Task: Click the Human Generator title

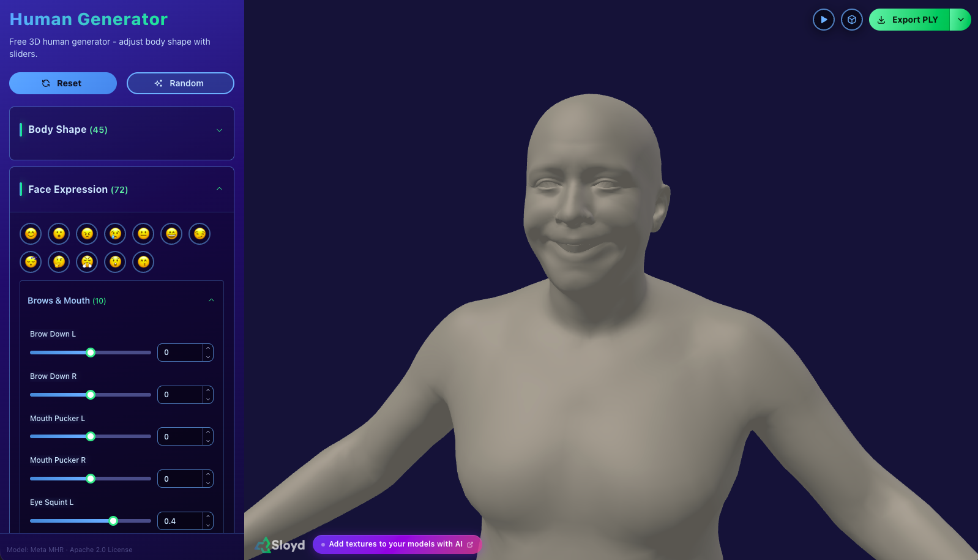Action: [x=89, y=19]
